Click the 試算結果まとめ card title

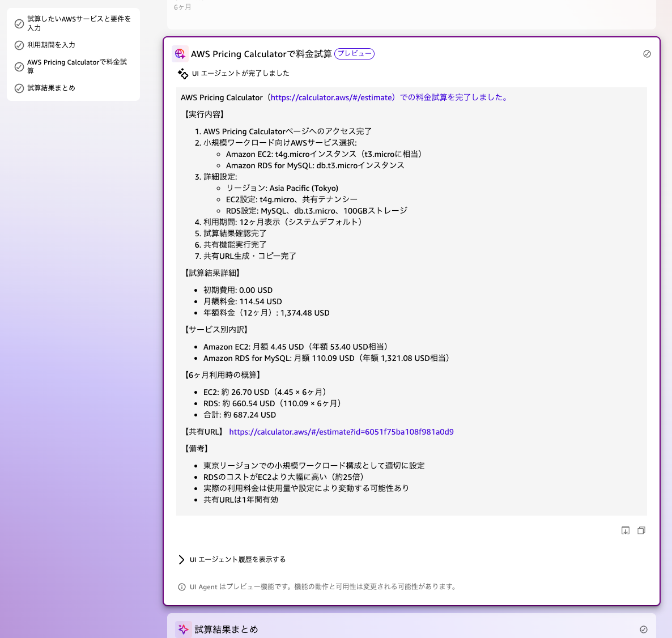[x=226, y=629]
